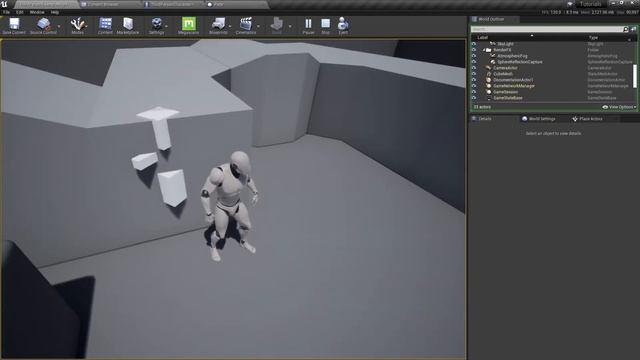This screenshot has height=360, width=640.
Task: Open the Content browser toolbar icon
Action: pos(105,24)
